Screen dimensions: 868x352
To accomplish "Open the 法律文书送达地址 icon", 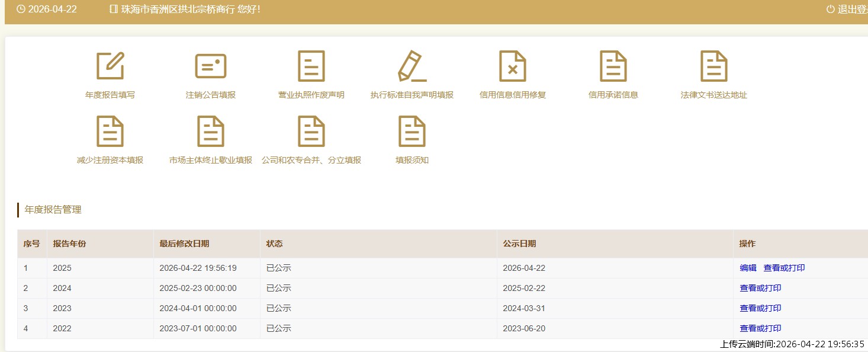I will (x=714, y=66).
